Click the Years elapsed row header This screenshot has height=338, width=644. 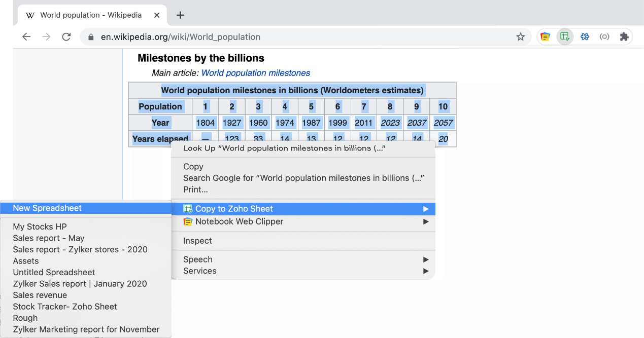coord(160,139)
